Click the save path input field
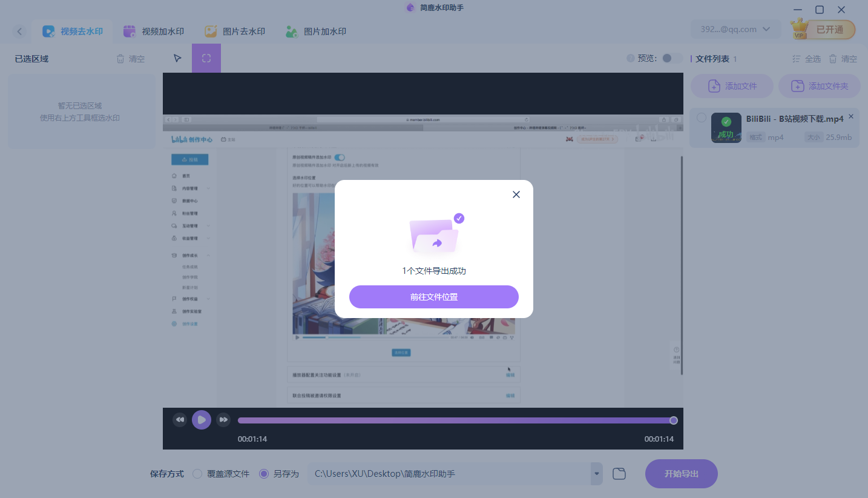Screen dimensions: 868x498 tap(449, 474)
